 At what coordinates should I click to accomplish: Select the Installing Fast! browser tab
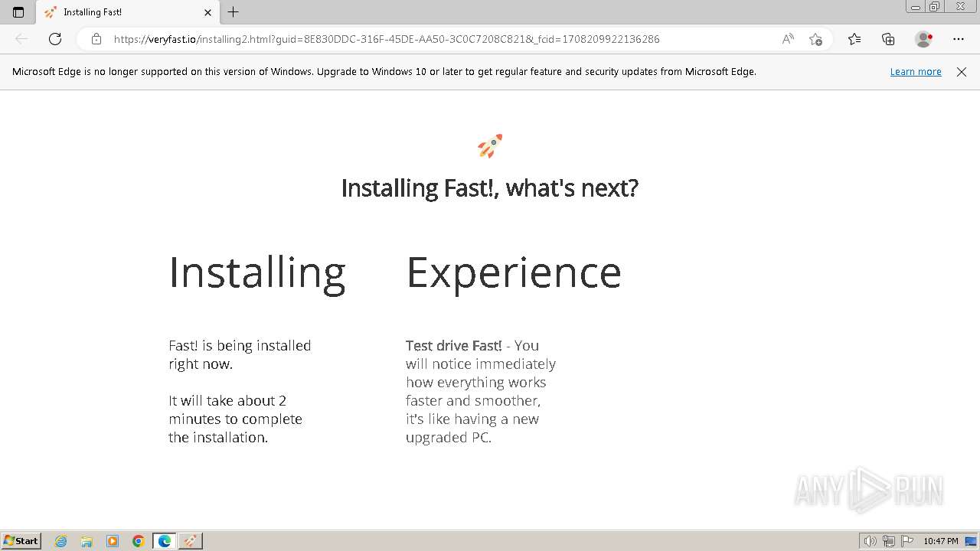tap(128, 12)
